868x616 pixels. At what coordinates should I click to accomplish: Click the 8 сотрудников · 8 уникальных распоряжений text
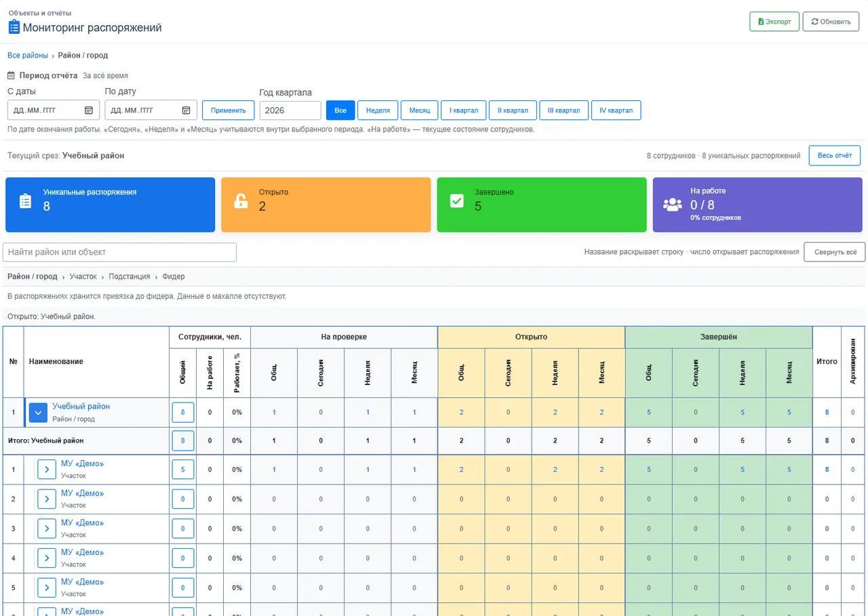pyautogui.click(x=724, y=156)
